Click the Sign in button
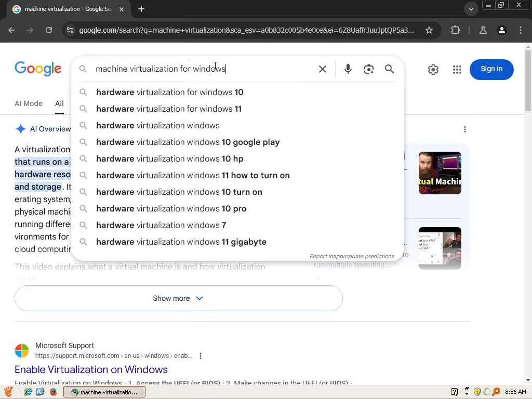Viewport: 532px width, 399px height. pyautogui.click(x=491, y=69)
